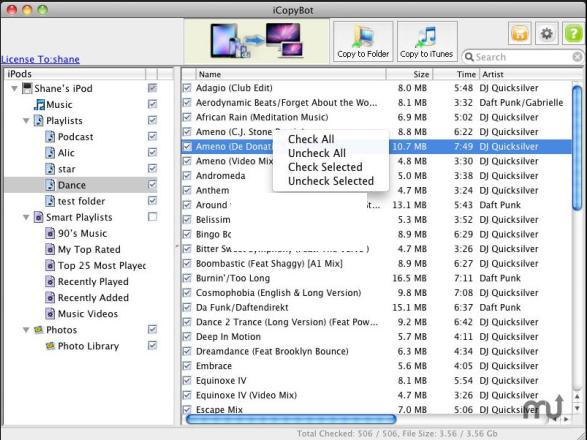587x440 pixels.
Task: Click the Photos sunflower icon
Action: coord(39,330)
